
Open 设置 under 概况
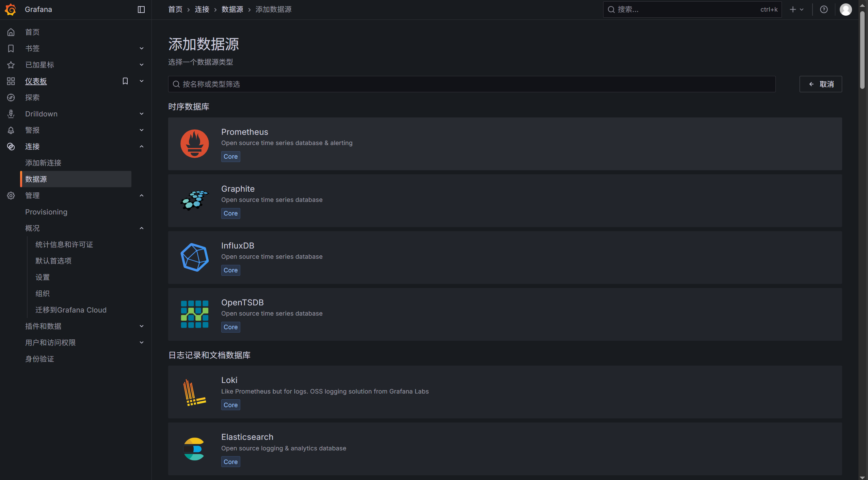click(43, 277)
